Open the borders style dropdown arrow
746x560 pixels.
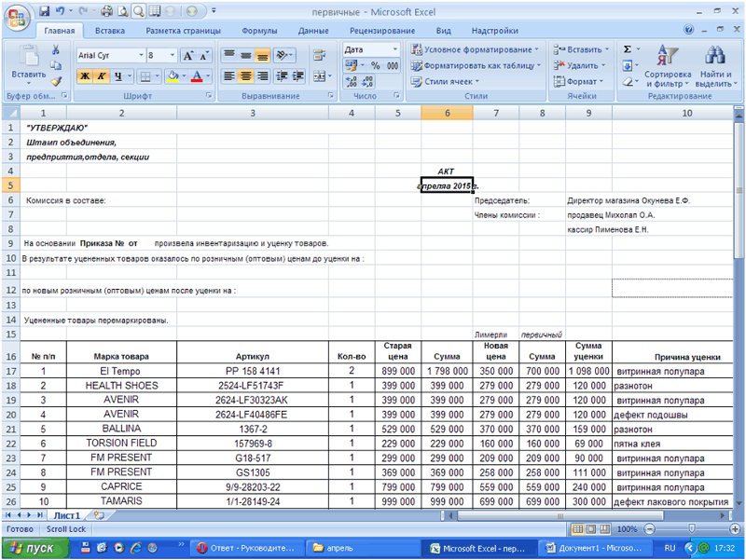coord(156,76)
